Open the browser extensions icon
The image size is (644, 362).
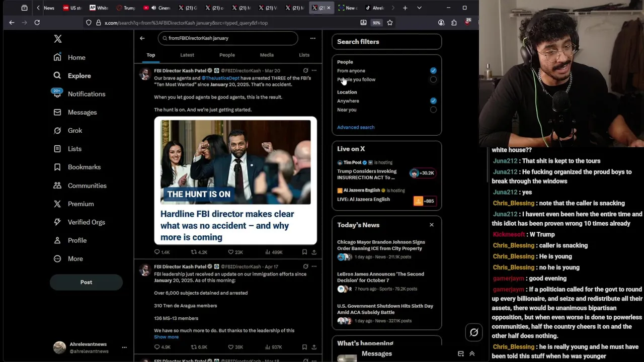(454, 23)
